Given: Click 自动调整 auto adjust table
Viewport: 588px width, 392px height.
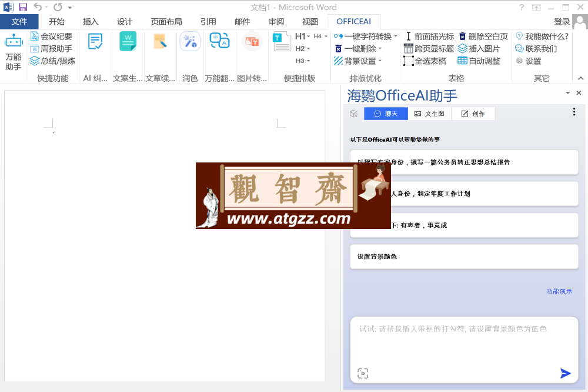Looking at the screenshot, I should click(479, 61).
